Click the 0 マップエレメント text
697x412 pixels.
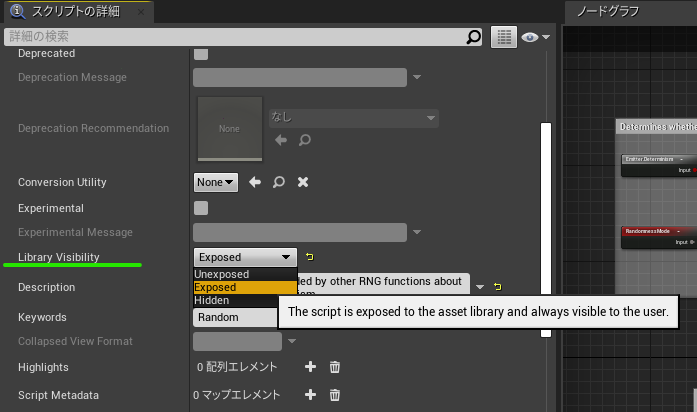pos(236,395)
